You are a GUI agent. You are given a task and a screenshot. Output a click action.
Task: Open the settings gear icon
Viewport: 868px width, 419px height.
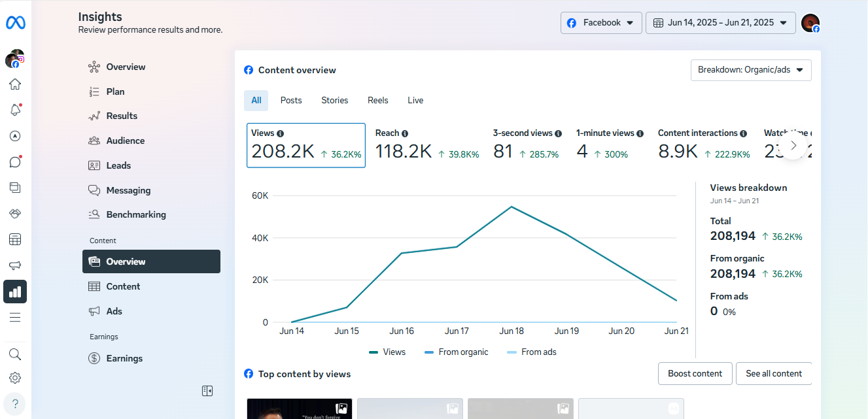tap(15, 378)
